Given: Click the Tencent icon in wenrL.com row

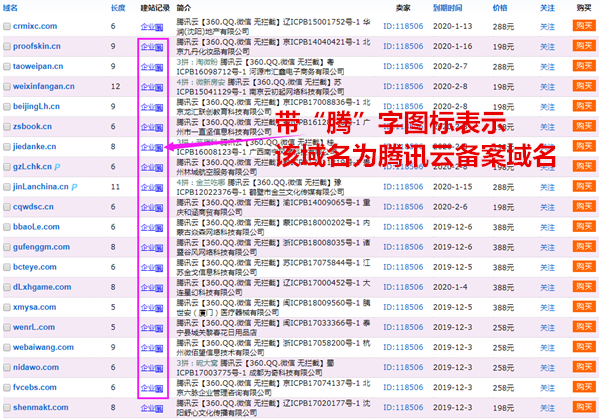Looking at the screenshot, I should pyautogui.click(x=159, y=328).
